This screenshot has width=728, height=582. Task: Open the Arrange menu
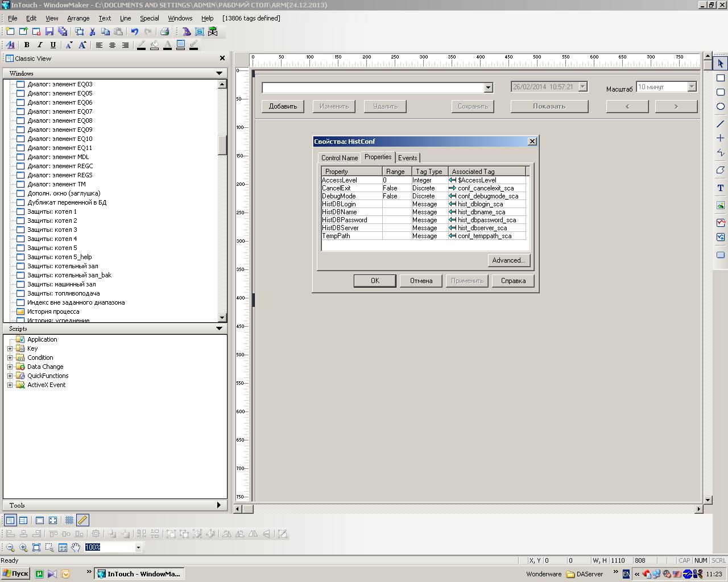pos(78,18)
